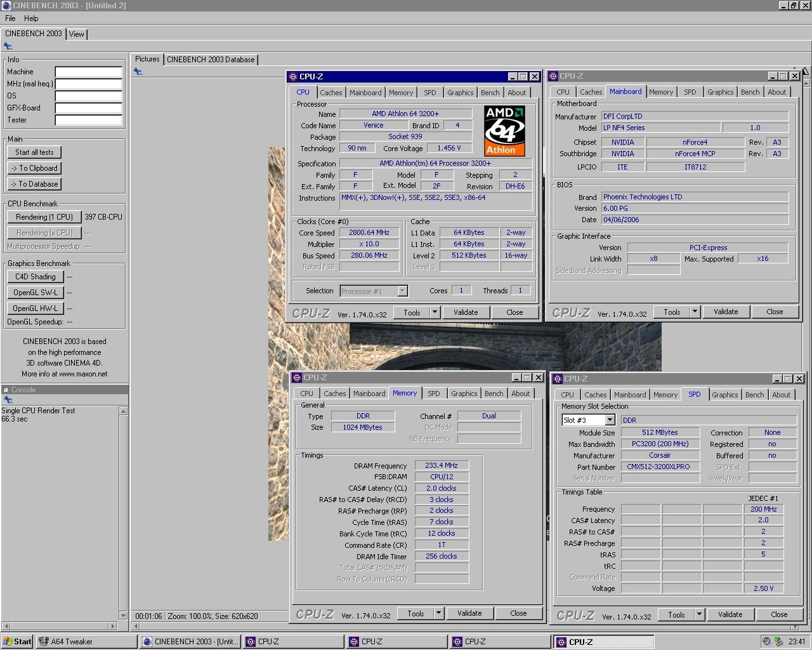Click Close button at bottom of SPD window

point(779,614)
